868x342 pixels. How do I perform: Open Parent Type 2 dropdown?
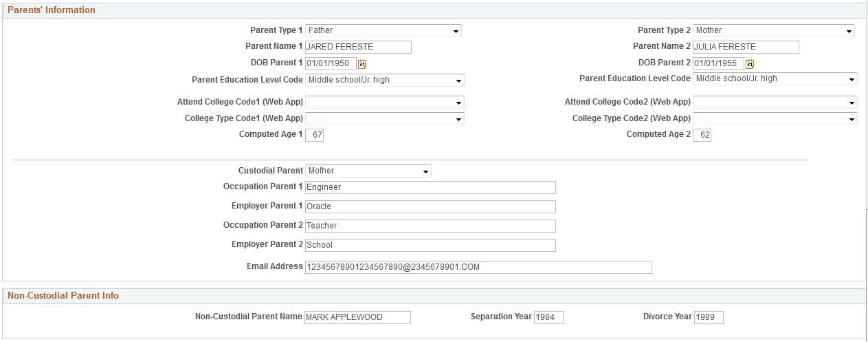774,30
